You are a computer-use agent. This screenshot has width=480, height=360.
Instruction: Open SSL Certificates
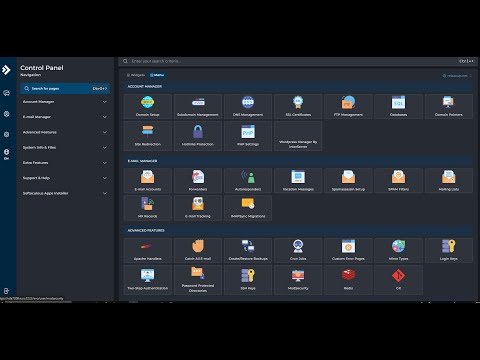[x=298, y=106]
